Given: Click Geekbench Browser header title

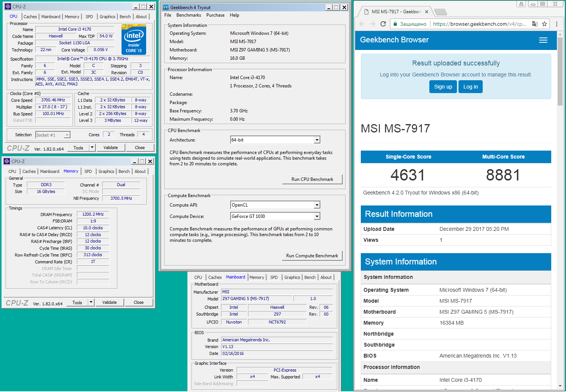Looking at the screenshot, I should 394,40.
